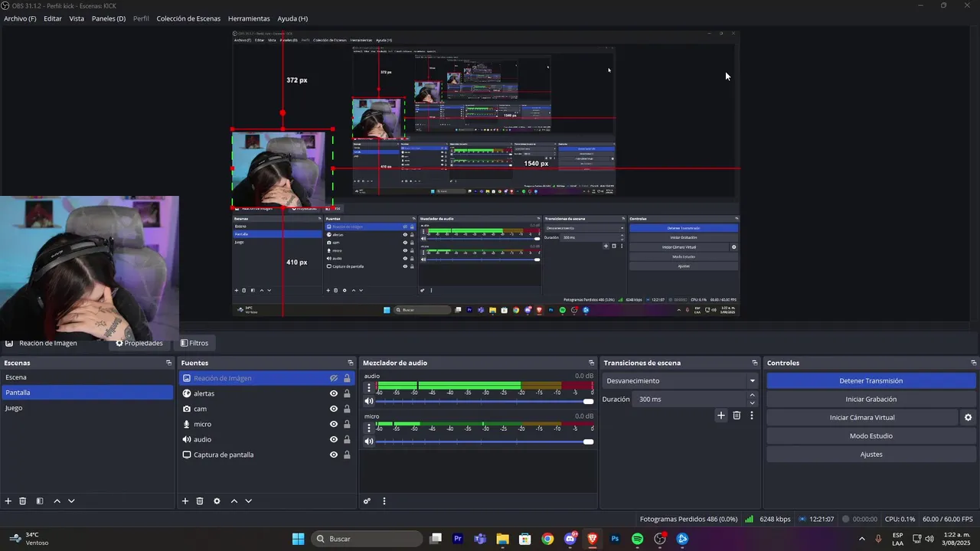Adjust the micro channel volume slider
Viewport: 980px width, 551px height.
[485, 442]
